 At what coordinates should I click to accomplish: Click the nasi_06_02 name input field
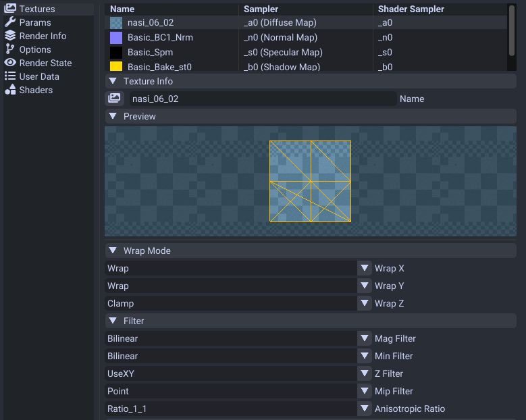[263, 99]
